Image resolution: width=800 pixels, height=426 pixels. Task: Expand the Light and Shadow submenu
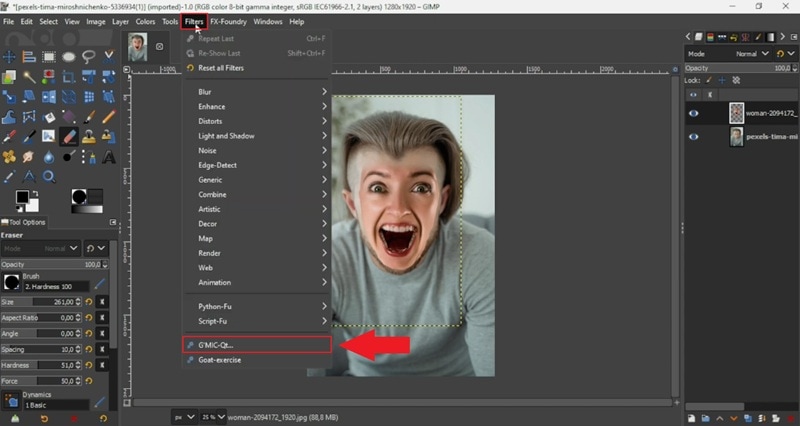[x=257, y=136]
